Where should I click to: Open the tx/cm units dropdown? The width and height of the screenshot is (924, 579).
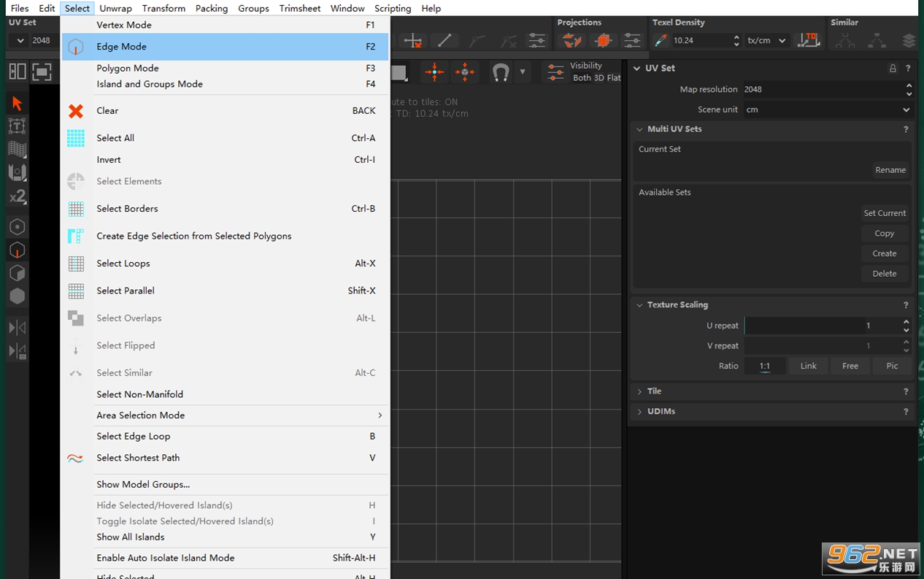766,41
